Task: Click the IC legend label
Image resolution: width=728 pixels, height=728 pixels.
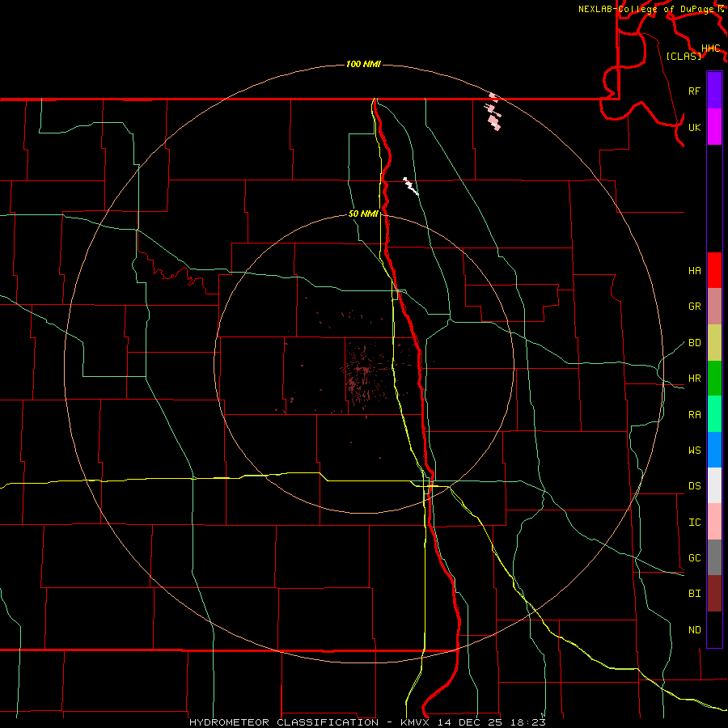Action: point(694,523)
